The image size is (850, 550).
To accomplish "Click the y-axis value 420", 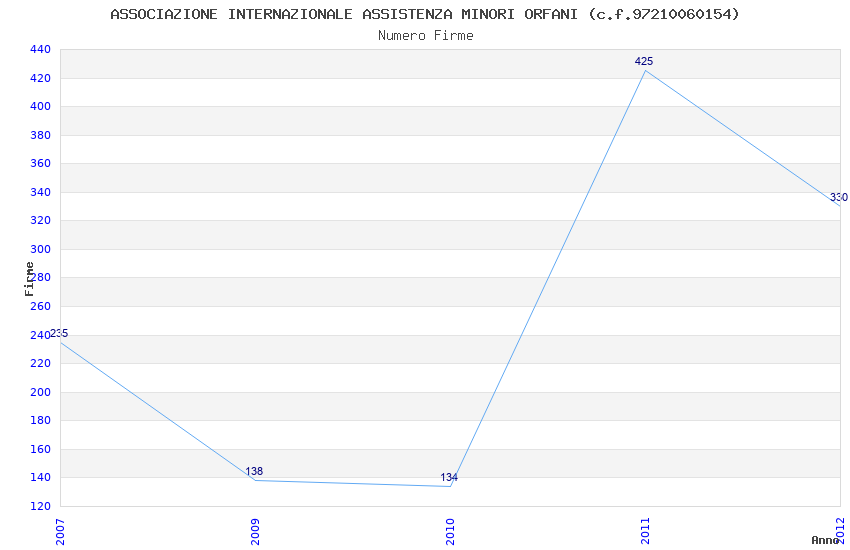I will (x=40, y=79).
